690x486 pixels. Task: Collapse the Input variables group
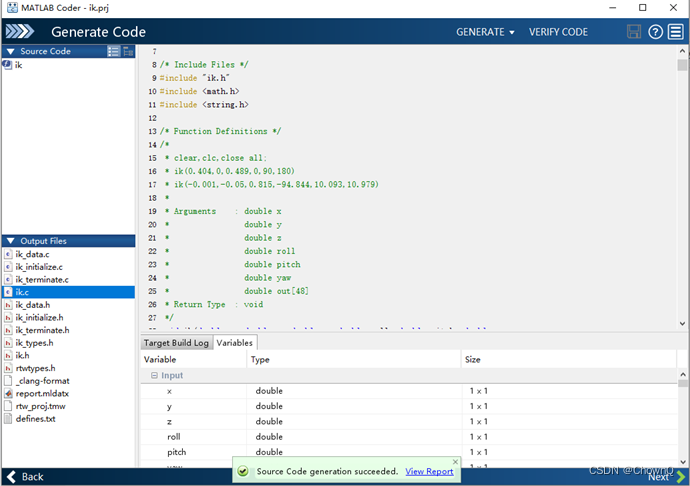pos(154,375)
